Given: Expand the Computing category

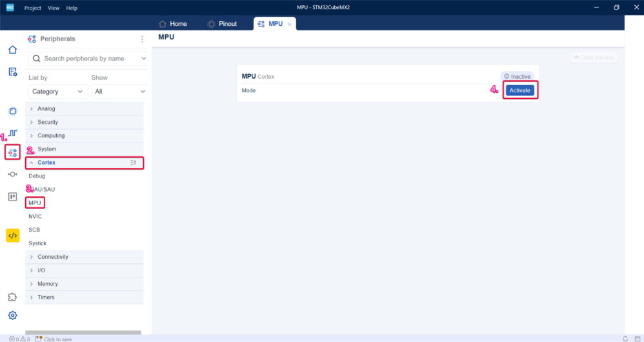Looking at the screenshot, I should pos(85,136).
